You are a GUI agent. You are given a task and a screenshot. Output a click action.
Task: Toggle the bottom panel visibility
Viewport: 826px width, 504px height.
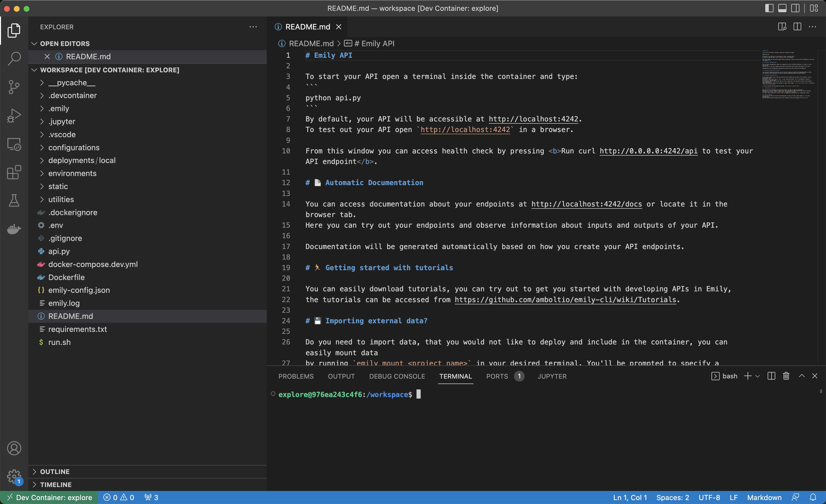point(782,8)
